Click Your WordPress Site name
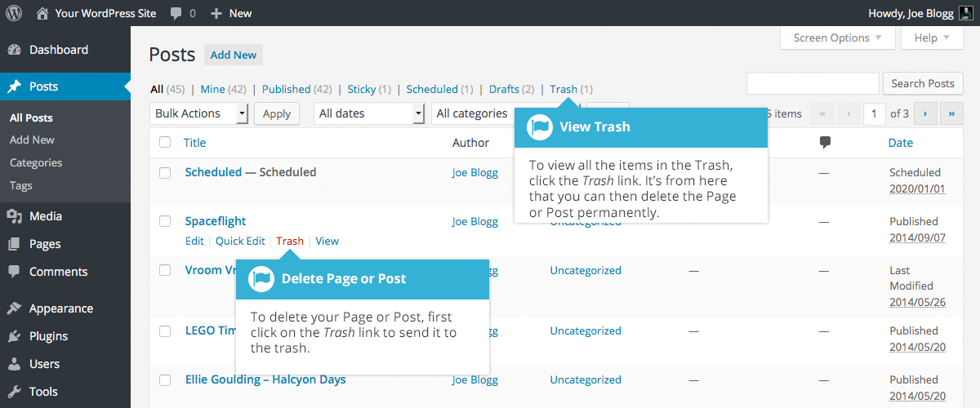The width and height of the screenshot is (980, 408). click(105, 13)
